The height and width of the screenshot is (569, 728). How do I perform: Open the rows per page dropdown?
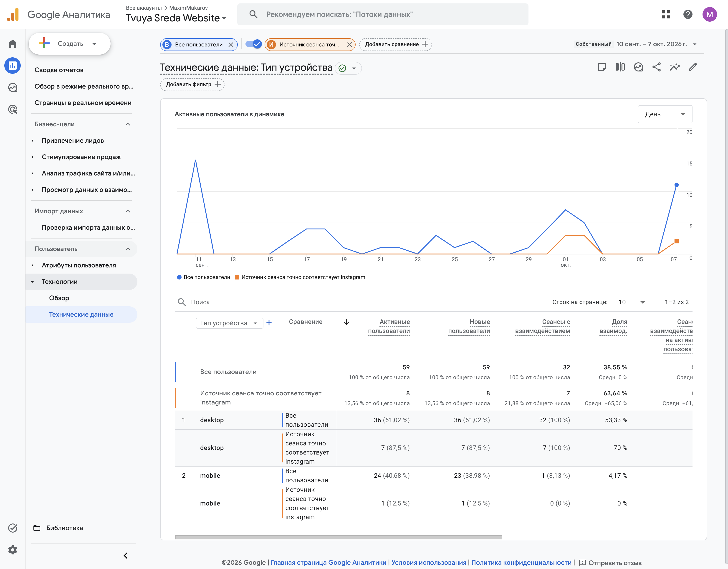pos(631,302)
